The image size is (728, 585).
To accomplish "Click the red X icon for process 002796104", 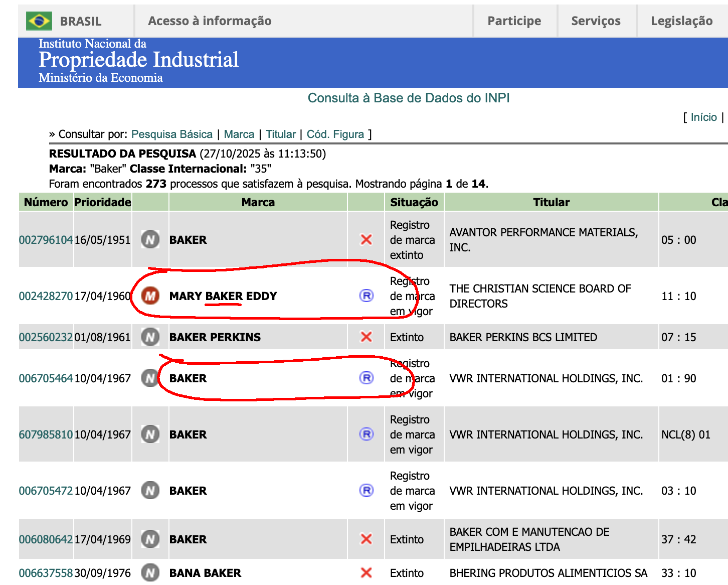I will click(367, 240).
